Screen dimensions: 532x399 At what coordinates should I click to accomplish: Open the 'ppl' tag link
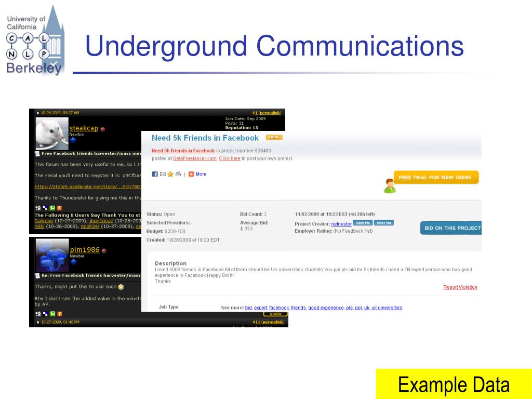coord(358,308)
